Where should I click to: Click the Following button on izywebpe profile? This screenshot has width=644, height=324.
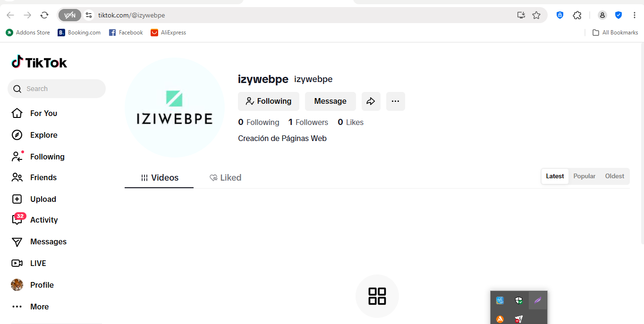[x=268, y=101]
